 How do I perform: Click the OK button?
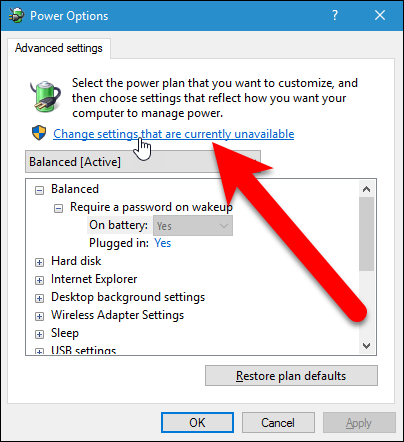click(197, 422)
